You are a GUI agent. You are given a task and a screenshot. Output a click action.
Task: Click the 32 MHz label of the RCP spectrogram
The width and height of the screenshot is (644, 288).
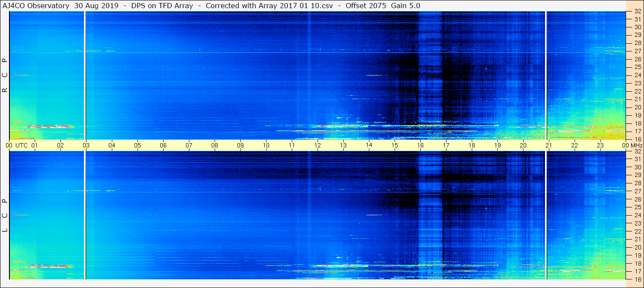[637, 12]
